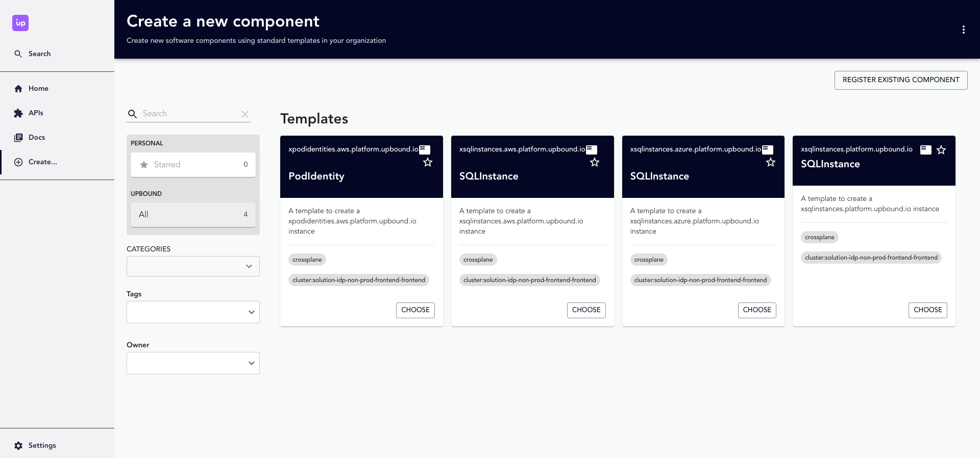Expand the Owner dropdown
This screenshot has height=458, width=980.
(x=251, y=363)
